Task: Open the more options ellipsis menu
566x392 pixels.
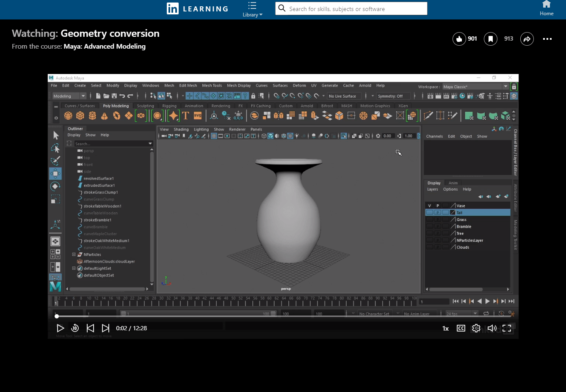Action: coord(547,39)
